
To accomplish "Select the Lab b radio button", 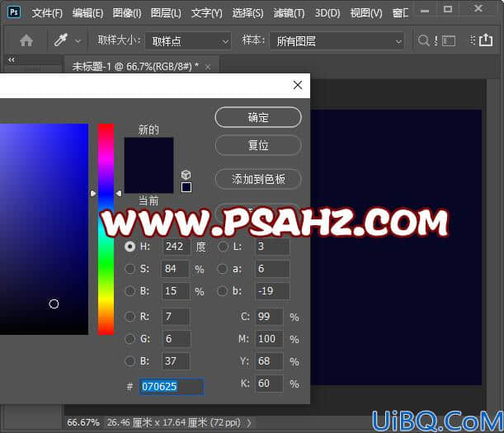I will point(223,291).
